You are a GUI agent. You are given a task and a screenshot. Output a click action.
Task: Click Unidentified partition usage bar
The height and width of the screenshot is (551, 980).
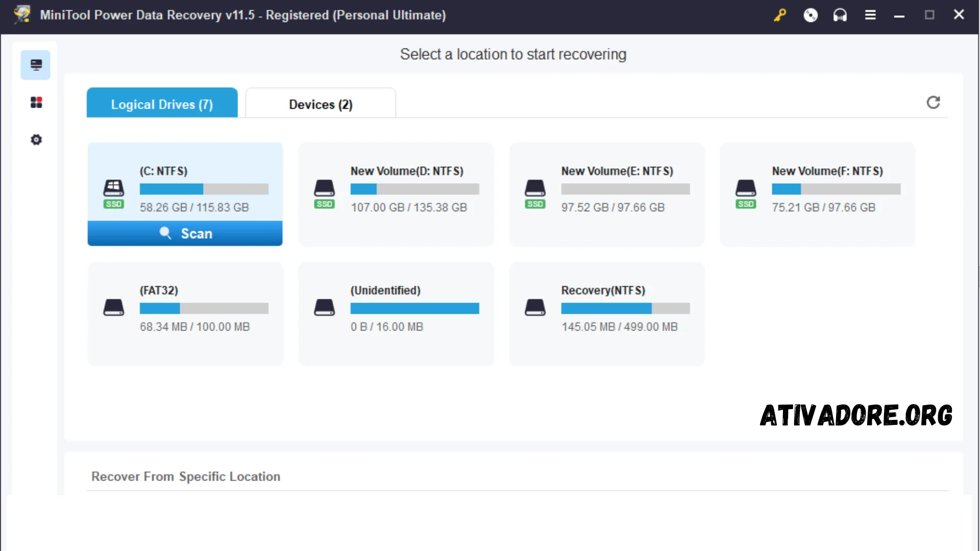coord(414,309)
